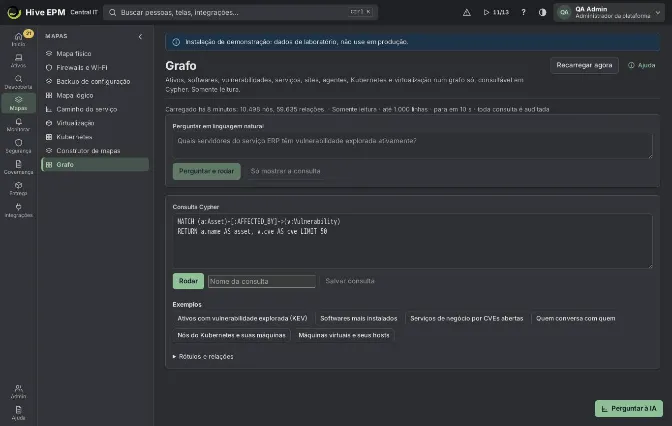Go to the Monitorar bell icon
Viewport: 672px width, 426px height.
point(18,125)
